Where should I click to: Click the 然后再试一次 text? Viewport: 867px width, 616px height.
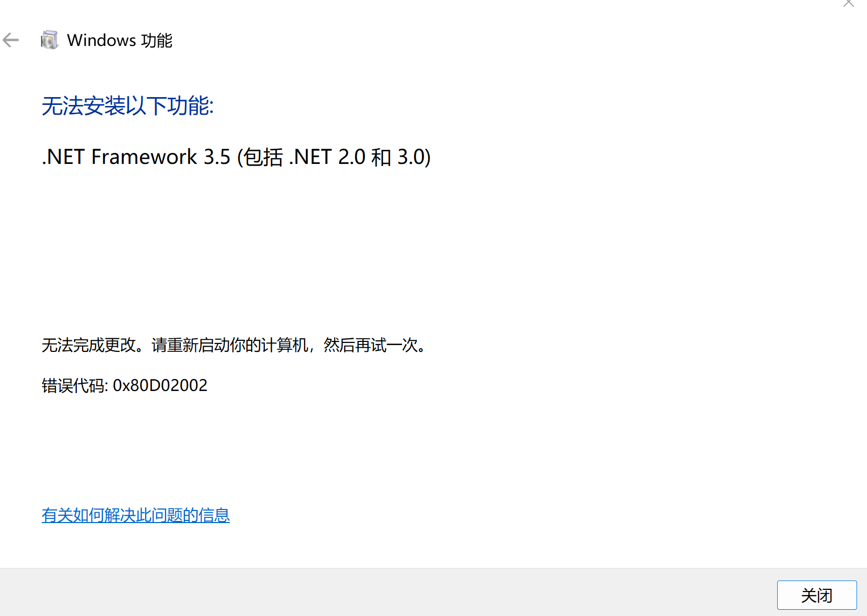pos(371,345)
